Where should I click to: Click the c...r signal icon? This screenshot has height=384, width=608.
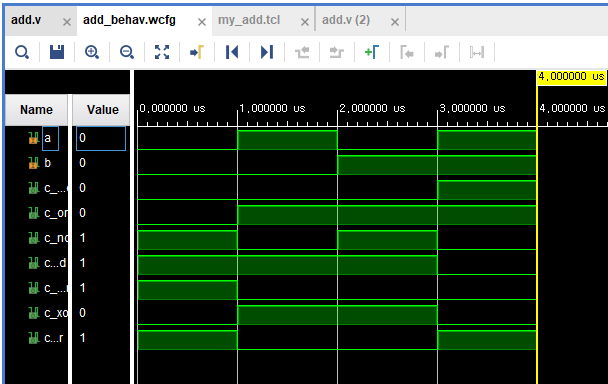(x=34, y=338)
